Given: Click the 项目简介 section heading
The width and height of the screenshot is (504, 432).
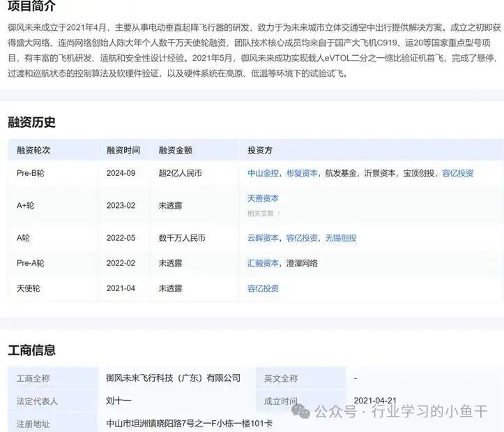Looking at the screenshot, I should pyautogui.click(x=32, y=6).
